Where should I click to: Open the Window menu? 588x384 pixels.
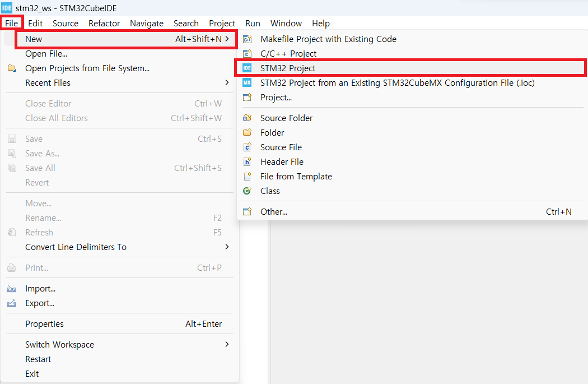[286, 24]
